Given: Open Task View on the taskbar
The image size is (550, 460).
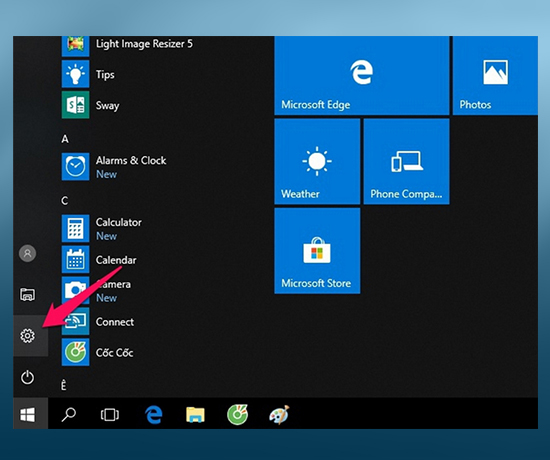Looking at the screenshot, I should coord(110,415).
